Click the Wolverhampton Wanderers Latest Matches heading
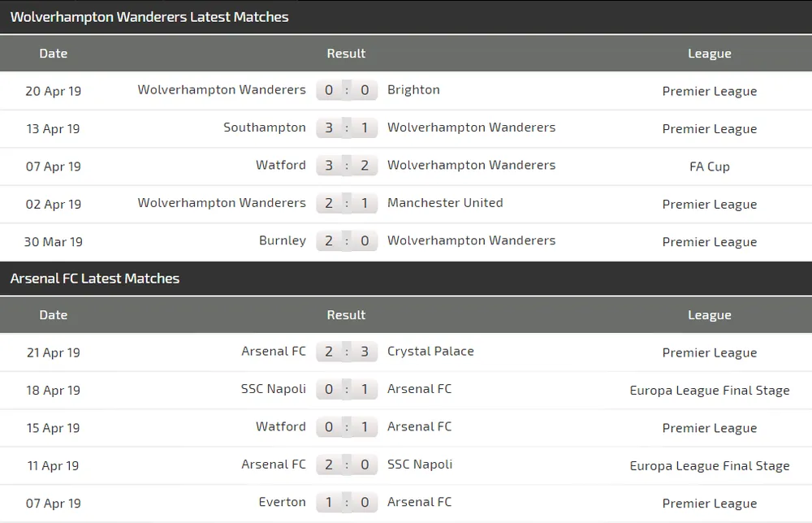The width and height of the screenshot is (812, 523). click(x=149, y=17)
